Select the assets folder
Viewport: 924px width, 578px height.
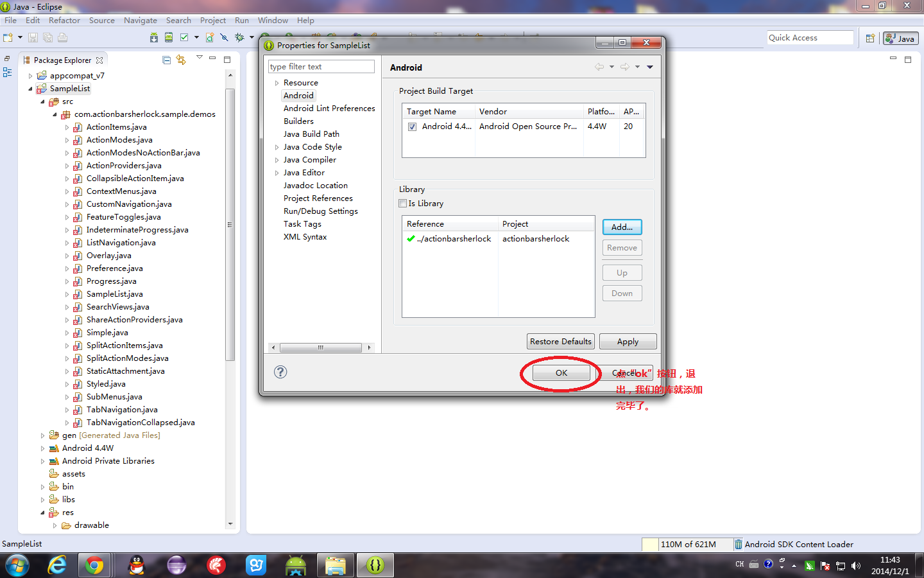(x=73, y=474)
